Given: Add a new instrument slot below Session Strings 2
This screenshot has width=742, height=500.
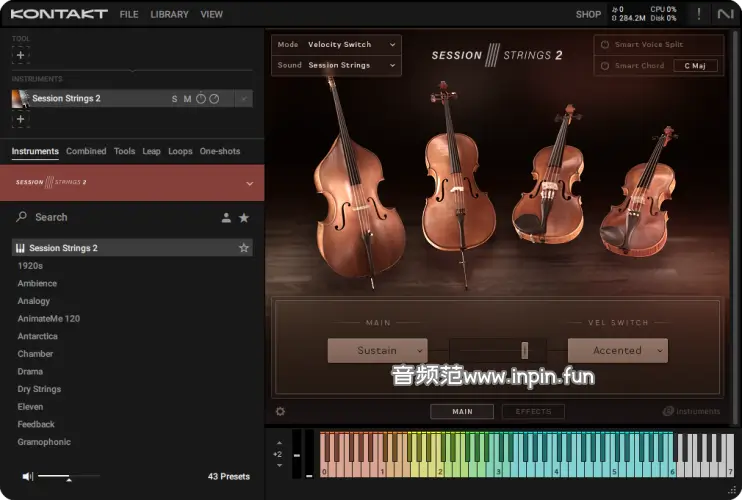Looking at the screenshot, I should click(21, 120).
